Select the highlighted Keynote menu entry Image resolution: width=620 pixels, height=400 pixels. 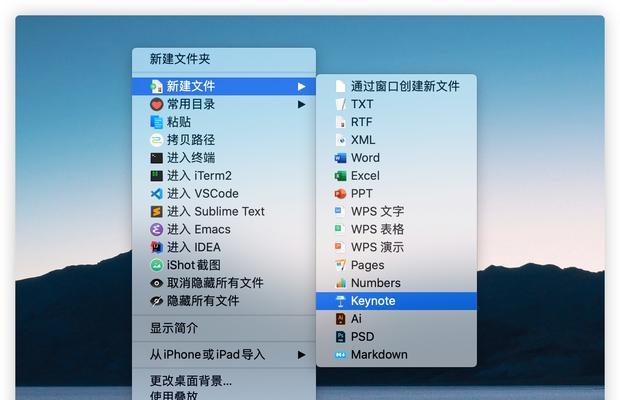tap(396, 301)
